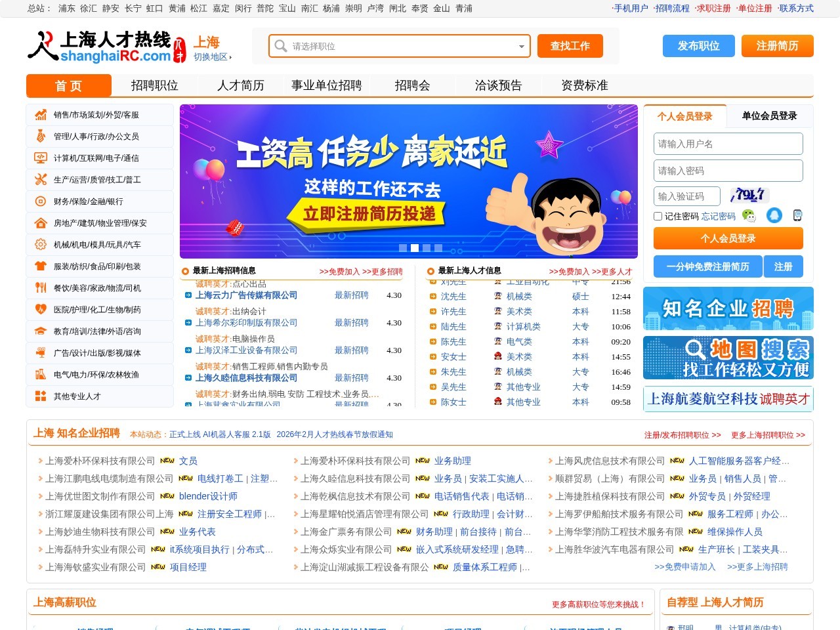This screenshot has width=840, height=630.
Task: Click the shirt icon for 服装/纺织/食品
Action: (x=41, y=266)
